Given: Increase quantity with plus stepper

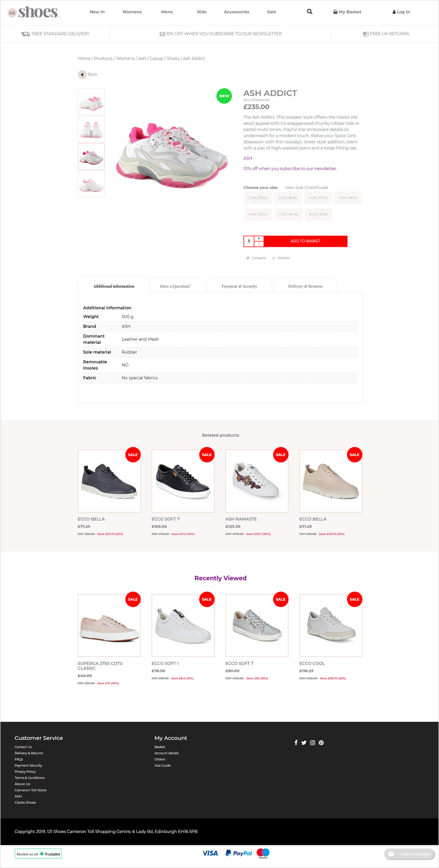Looking at the screenshot, I should [x=259, y=239].
